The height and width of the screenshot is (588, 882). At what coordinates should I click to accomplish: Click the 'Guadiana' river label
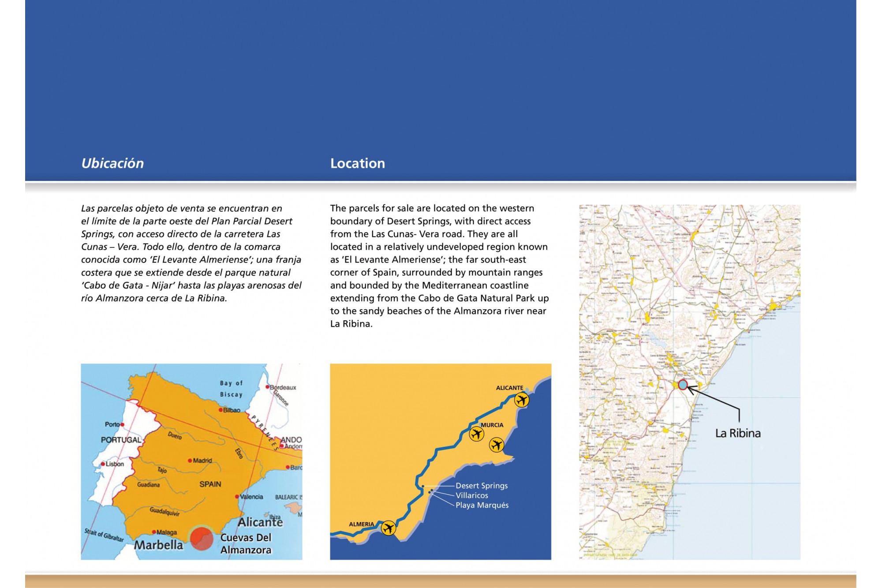coord(148,485)
